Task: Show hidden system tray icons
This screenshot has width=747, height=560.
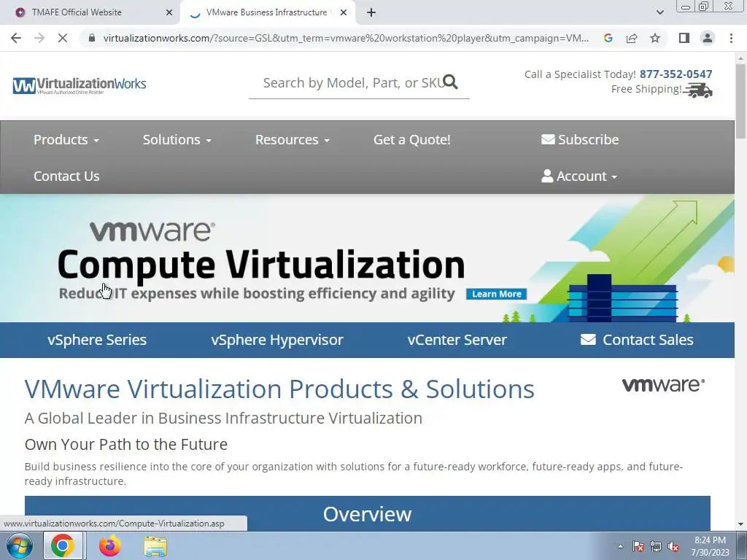Action: click(620, 546)
